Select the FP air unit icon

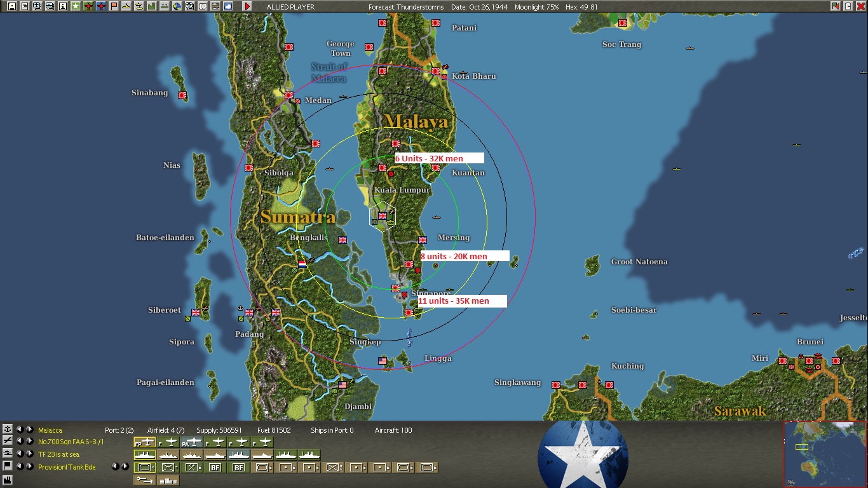click(144, 442)
